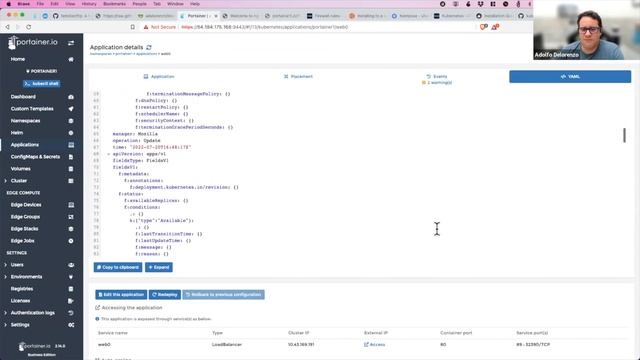Click Custom Templates rocket icon

[71, 109]
